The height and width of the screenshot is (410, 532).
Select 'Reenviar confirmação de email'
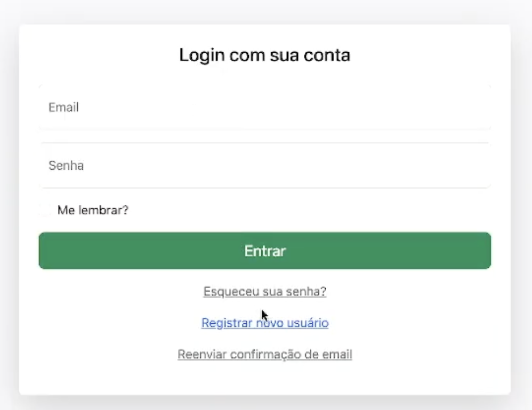[265, 354]
